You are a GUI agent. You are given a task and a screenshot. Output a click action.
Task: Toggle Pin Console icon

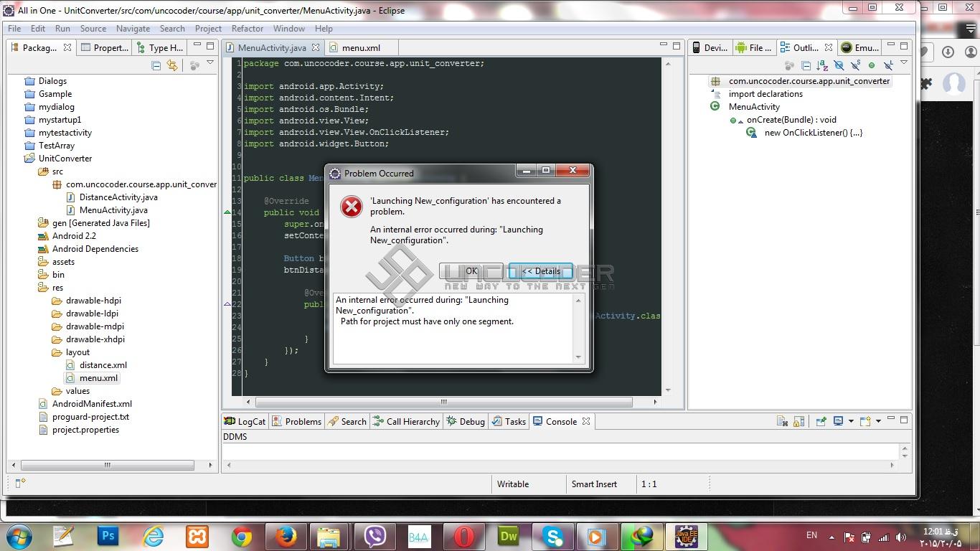coord(821,421)
